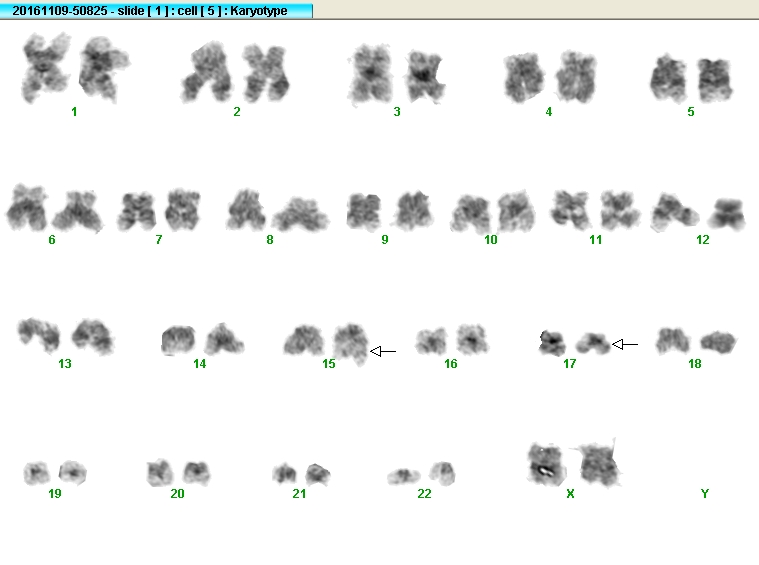Pick chromosome label 21

299,494
